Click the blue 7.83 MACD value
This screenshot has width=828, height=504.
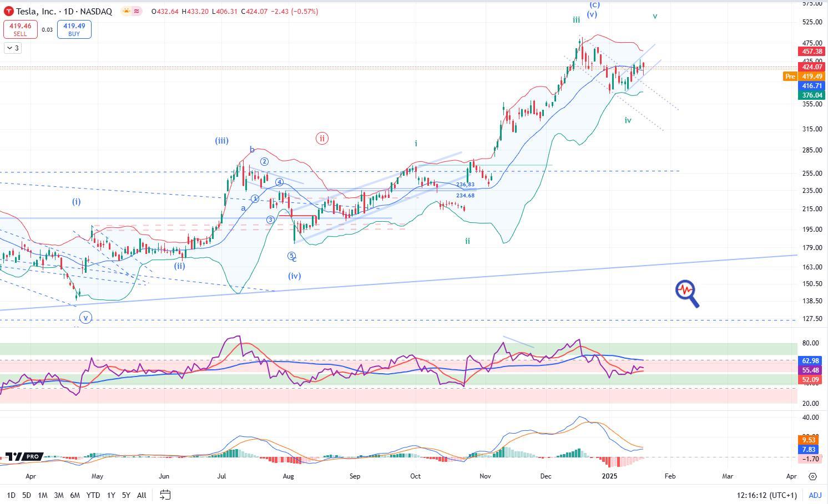coord(809,450)
